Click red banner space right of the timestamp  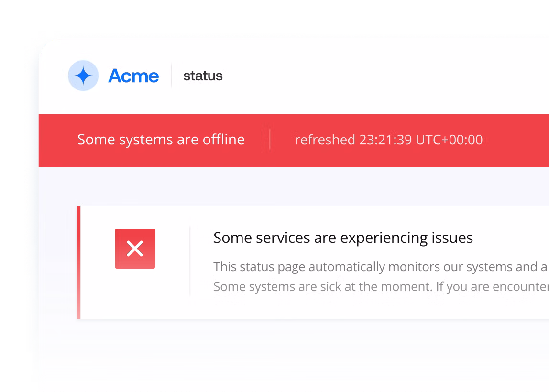tap(516, 140)
